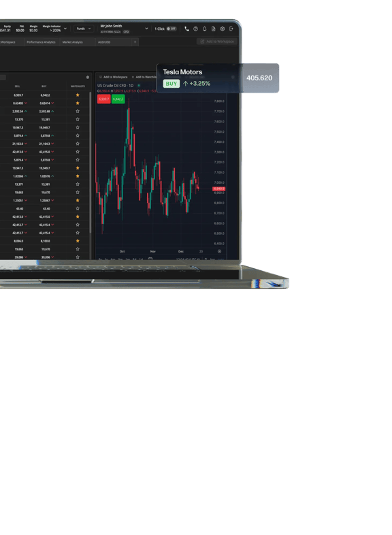Click the buy price 39,096 cell

coord(46,257)
